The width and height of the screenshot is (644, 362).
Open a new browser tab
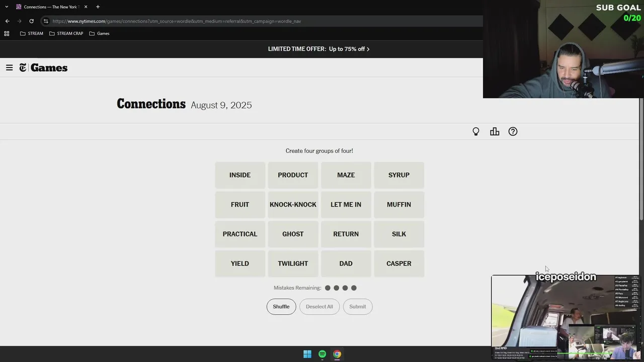(x=98, y=7)
